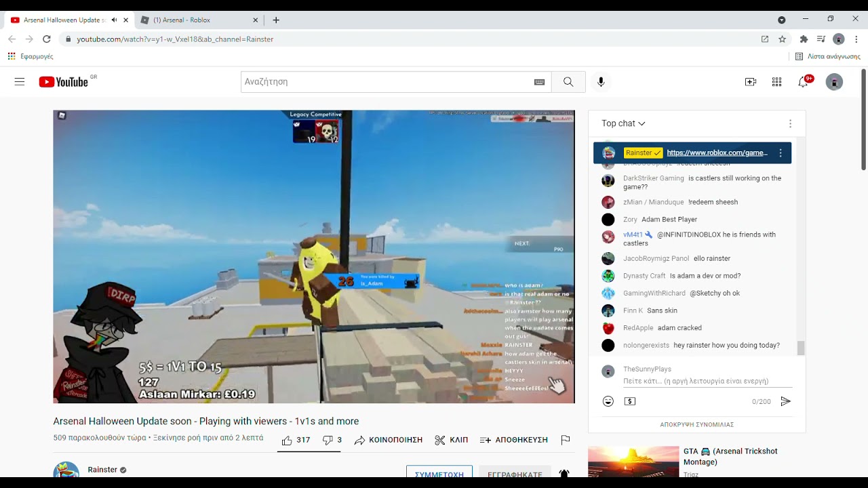
Task: Open the page share icon in address bar
Action: click(765, 39)
